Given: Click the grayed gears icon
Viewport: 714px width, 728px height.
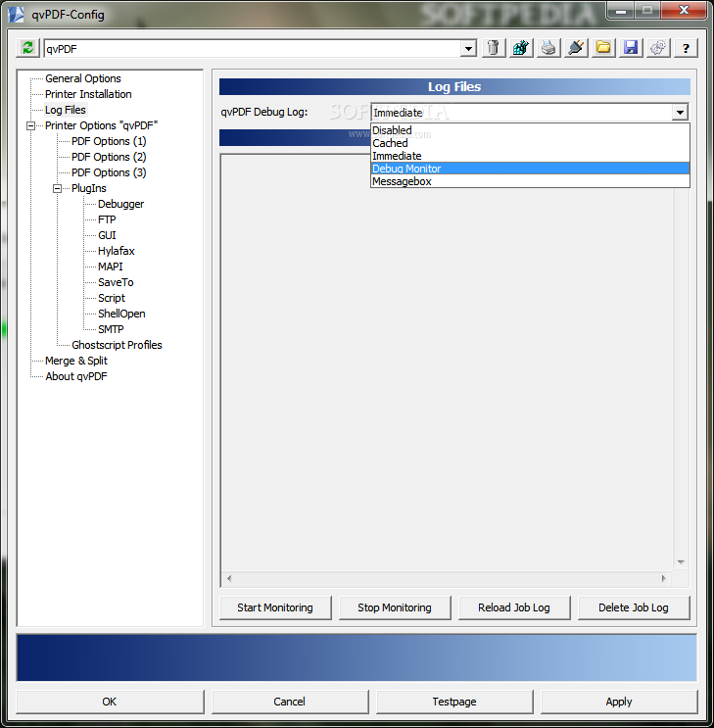Looking at the screenshot, I should coord(658,48).
